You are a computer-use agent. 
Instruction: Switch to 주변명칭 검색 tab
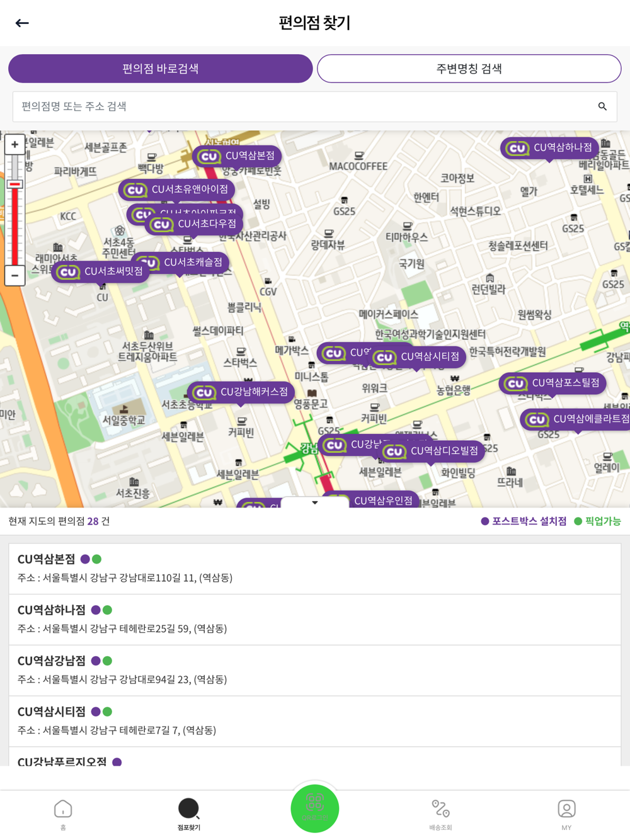[x=469, y=69]
